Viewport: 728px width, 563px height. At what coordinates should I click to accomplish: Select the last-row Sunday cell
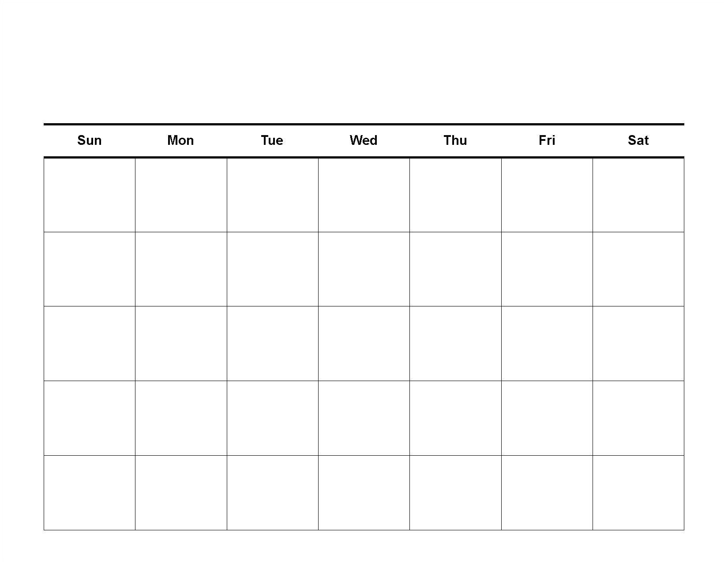click(x=90, y=493)
